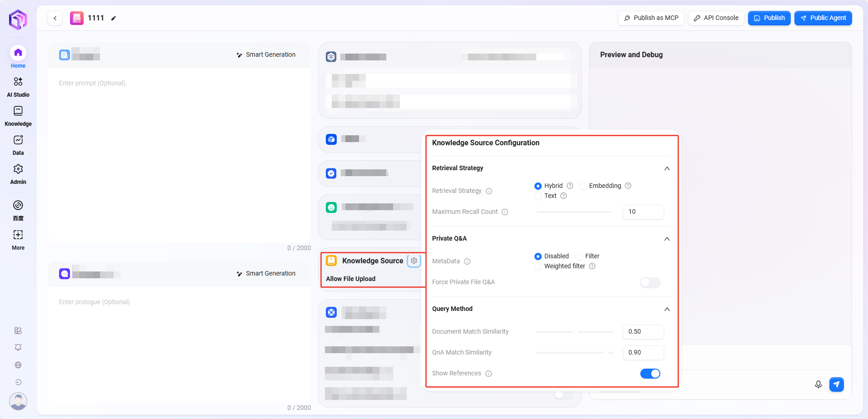
Task: Adjust the Maximum Recall Count slider
Action: point(574,212)
